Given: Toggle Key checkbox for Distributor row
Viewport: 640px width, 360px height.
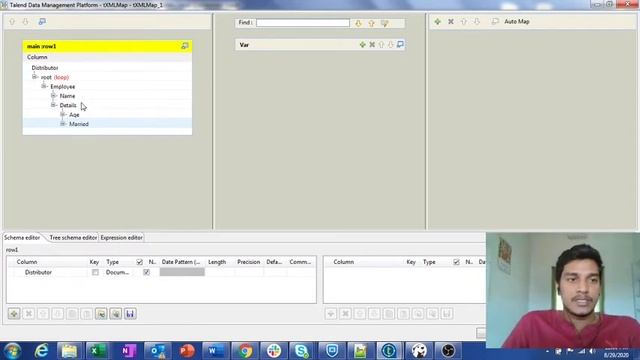Looking at the screenshot, I should click(95, 272).
